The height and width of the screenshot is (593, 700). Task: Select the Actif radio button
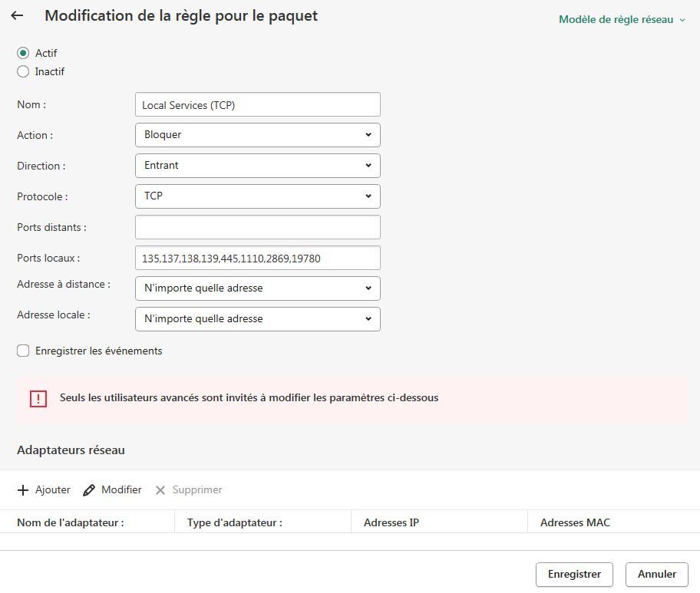pos(23,53)
